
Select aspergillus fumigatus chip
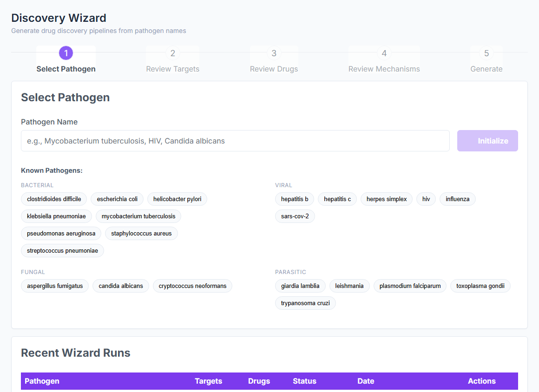pos(55,286)
